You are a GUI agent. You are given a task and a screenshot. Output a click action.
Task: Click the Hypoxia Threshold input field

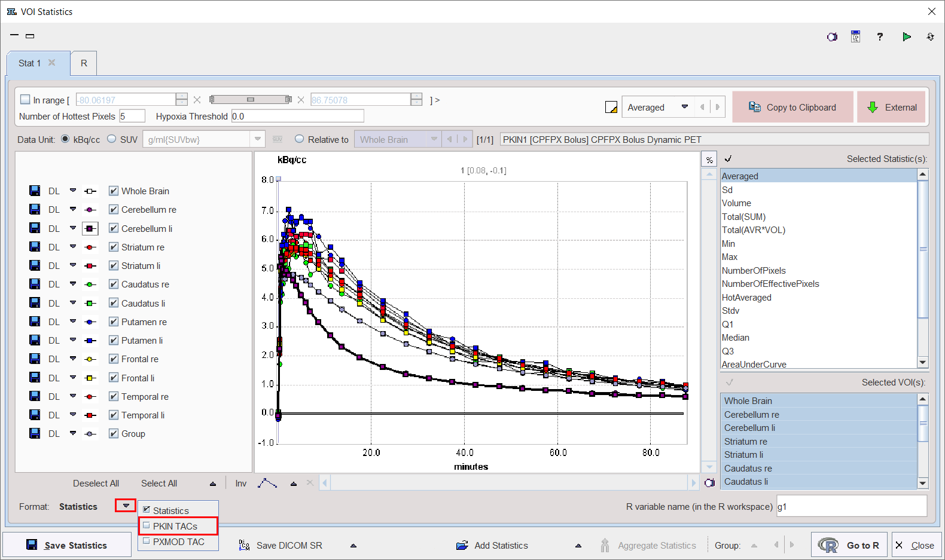297,116
